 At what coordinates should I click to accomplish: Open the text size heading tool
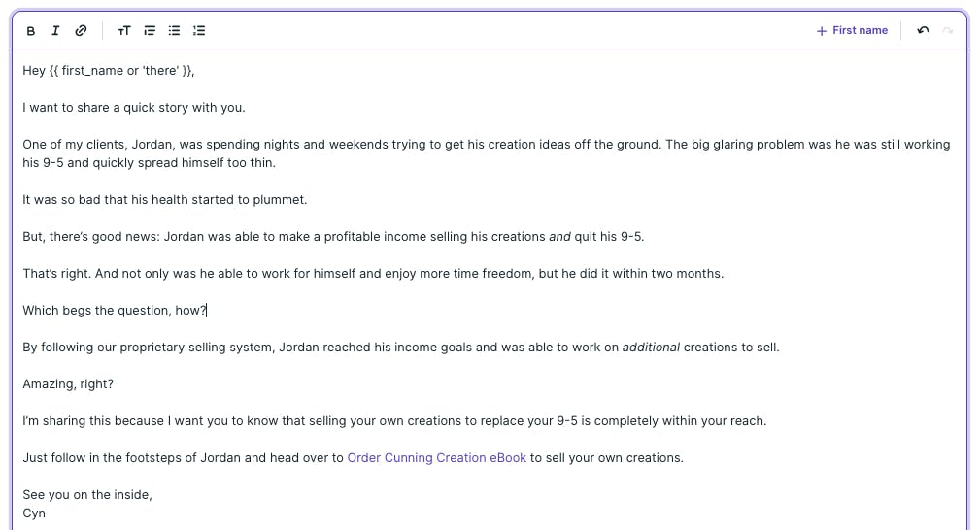[124, 31]
